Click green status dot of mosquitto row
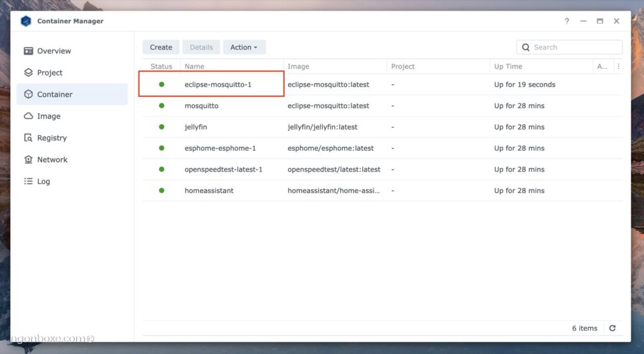The width and height of the screenshot is (644, 354). click(x=162, y=106)
